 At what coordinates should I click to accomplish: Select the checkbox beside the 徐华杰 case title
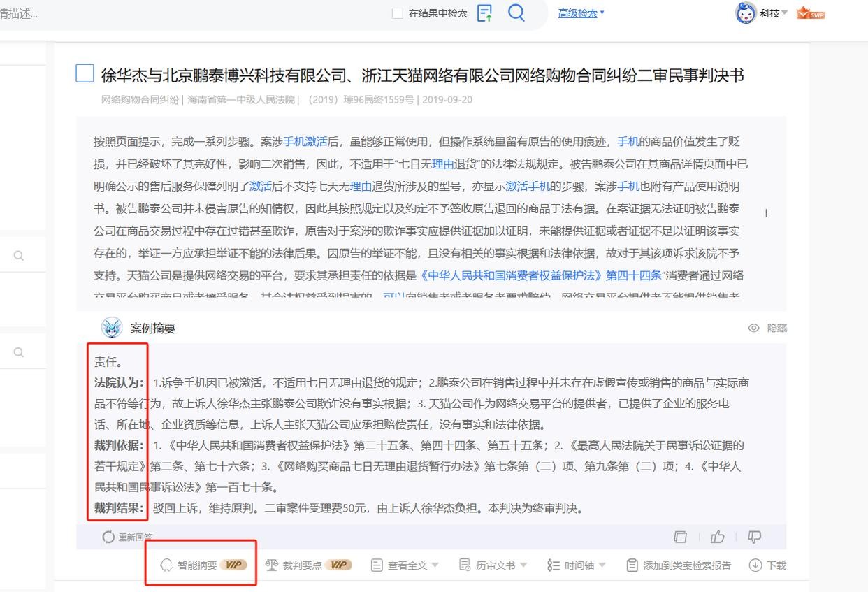click(x=85, y=73)
